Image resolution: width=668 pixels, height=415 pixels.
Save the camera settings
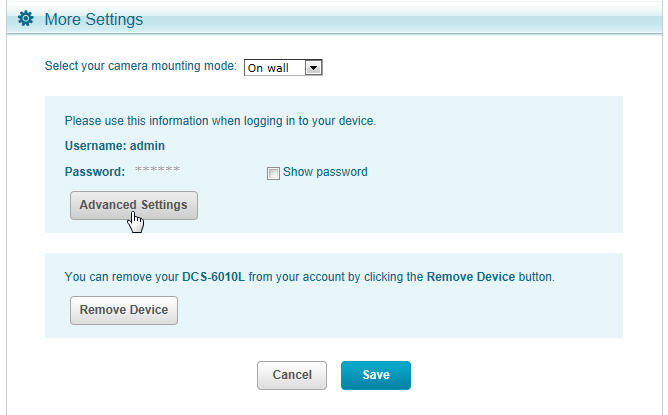coord(375,375)
